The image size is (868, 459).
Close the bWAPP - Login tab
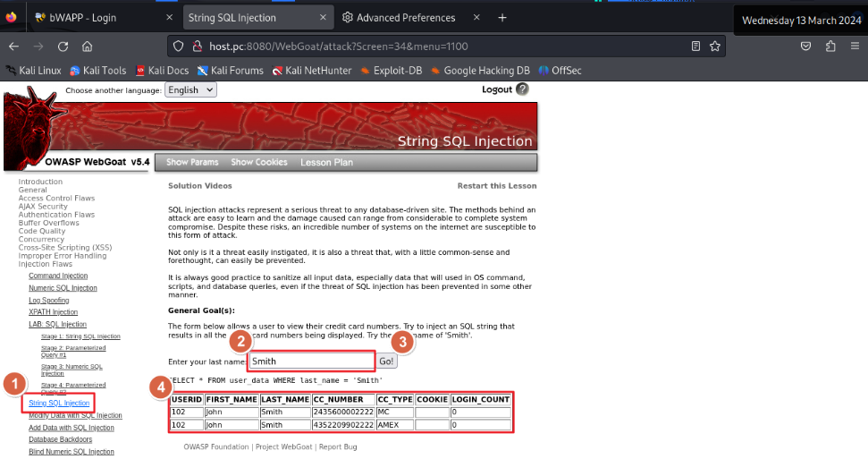click(x=169, y=18)
